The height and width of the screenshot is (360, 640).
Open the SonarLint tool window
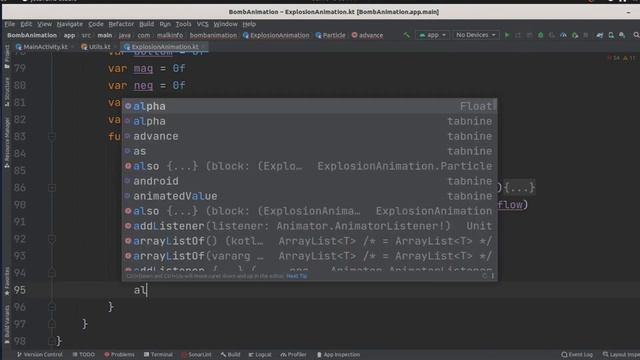(196, 355)
